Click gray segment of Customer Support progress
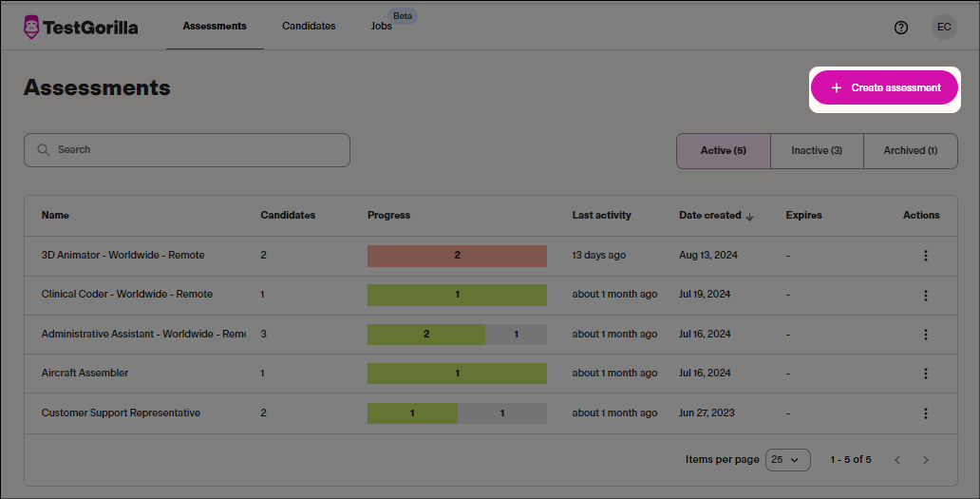Screen dimensions: 980x499 (502, 413)
